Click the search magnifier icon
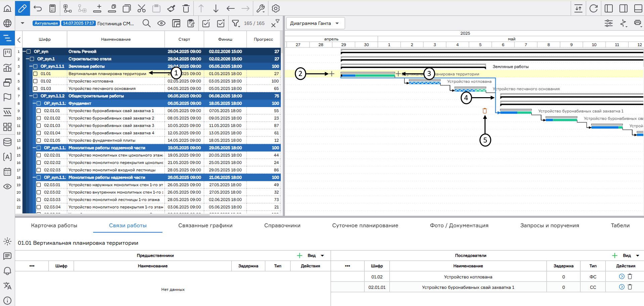Screen dimensions: 644x306 point(146,23)
